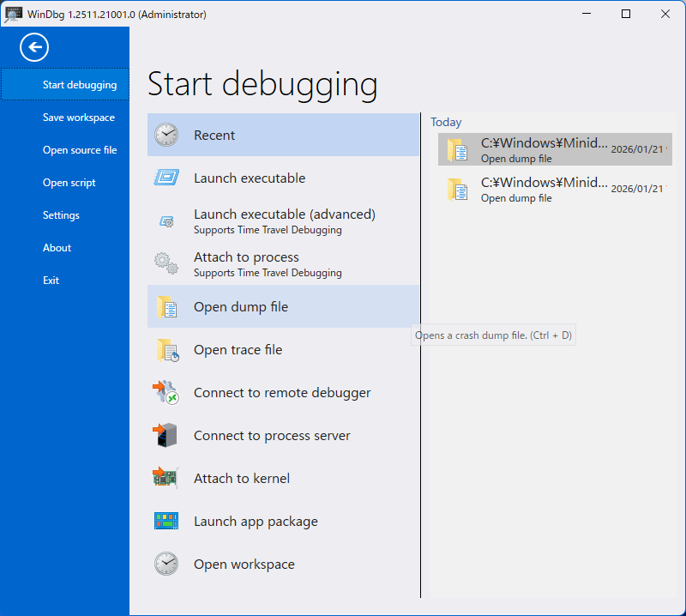Click the Connect to remote debugger icon
Image resolution: width=686 pixels, height=616 pixels.
pos(166,393)
